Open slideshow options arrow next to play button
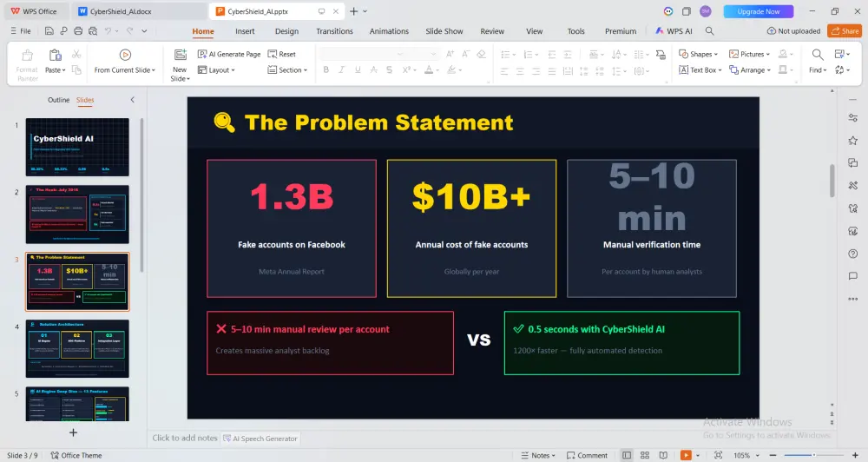The height and width of the screenshot is (462, 868). 698,455
